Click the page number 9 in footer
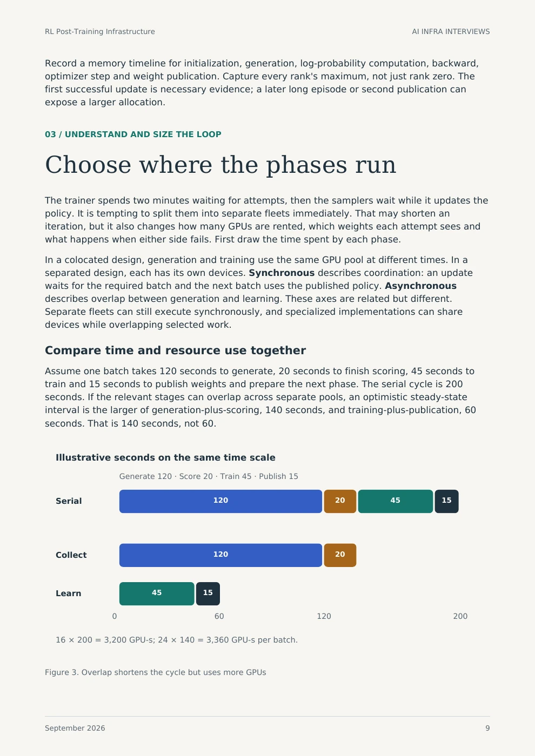The width and height of the screenshot is (535, 756). (x=487, y=728)
